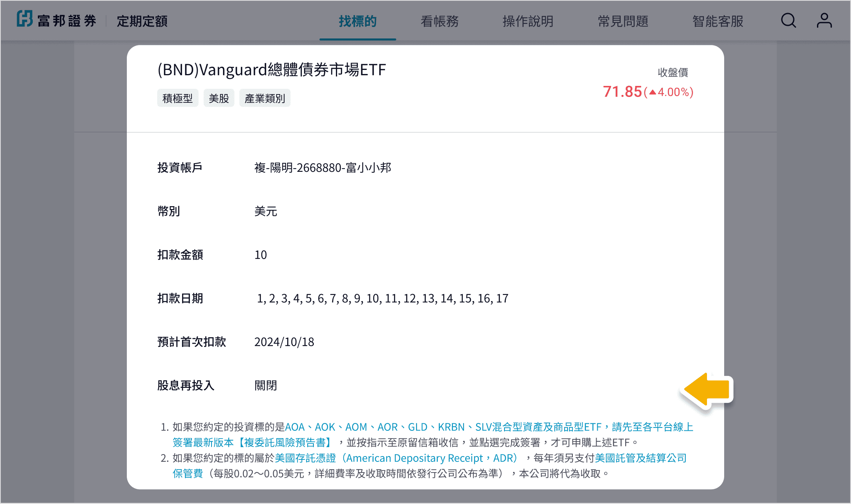The height and width of the screenshot is (504, 851).
Task: Open the 操作說明 menu item
Action: click(528, 21)
